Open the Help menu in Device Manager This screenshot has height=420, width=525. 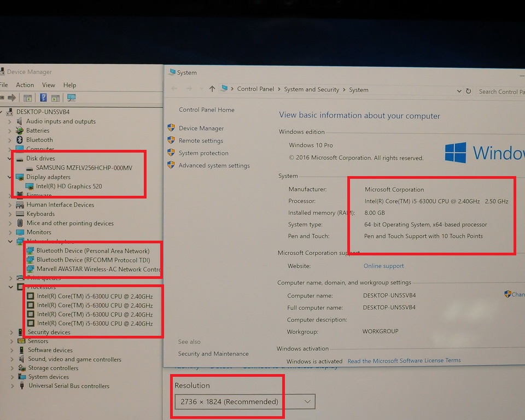tap(69, 85)
